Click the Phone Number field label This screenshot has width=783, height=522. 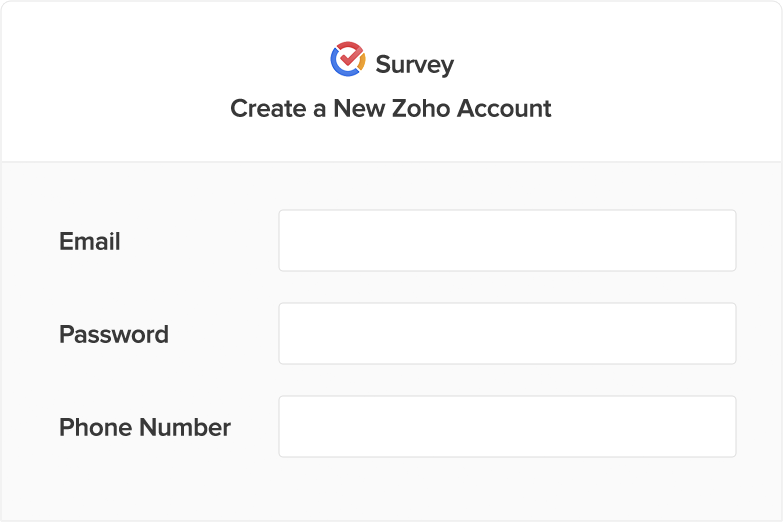145,428
